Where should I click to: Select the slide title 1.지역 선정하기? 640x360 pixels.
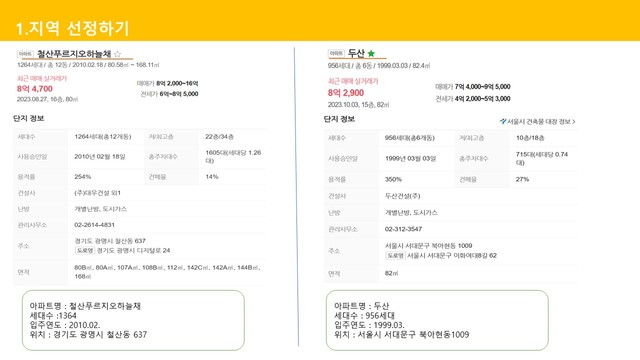(72, 28)
